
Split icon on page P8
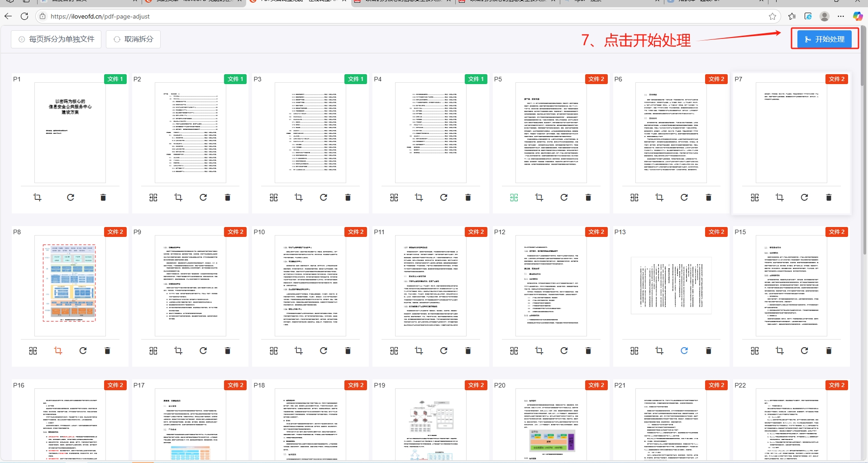pos(33,350)
